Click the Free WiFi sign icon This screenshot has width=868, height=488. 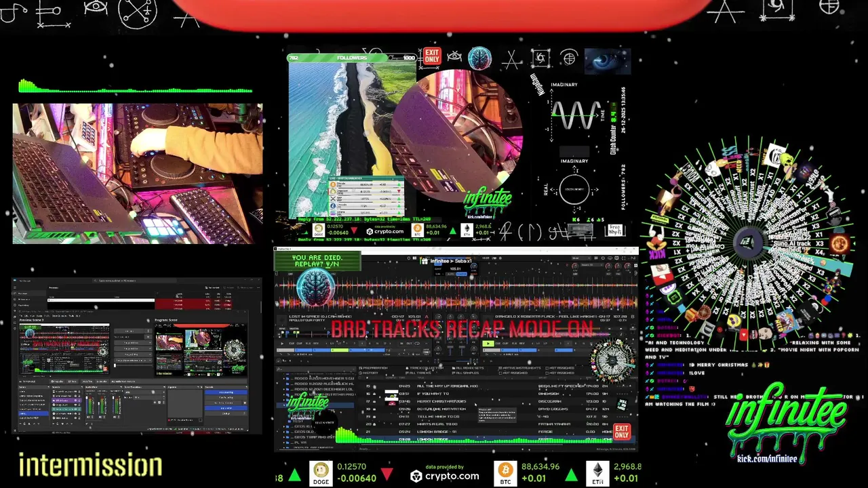point(614,230)
